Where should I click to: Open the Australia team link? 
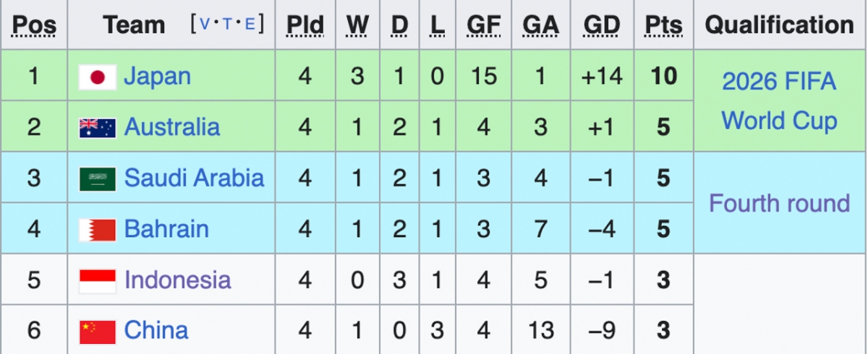pos(172,127)
